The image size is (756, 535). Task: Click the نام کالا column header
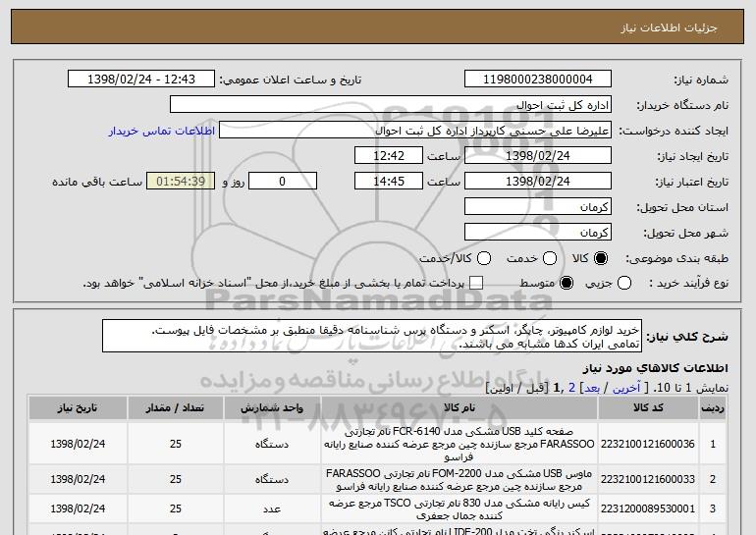click(x=459, y=407)
